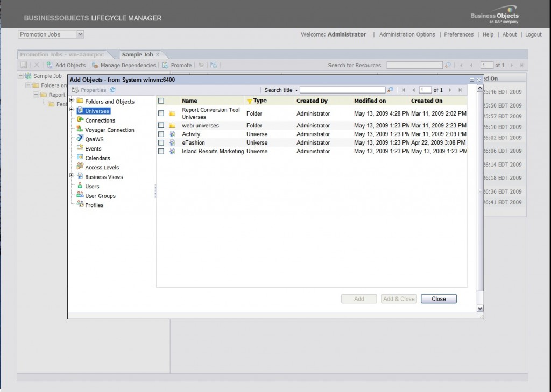Image resolution: width=551 pixels, height=392 pixels.
Task: Click the Folders and Objects folder icon
Action: tap(80, 101)
